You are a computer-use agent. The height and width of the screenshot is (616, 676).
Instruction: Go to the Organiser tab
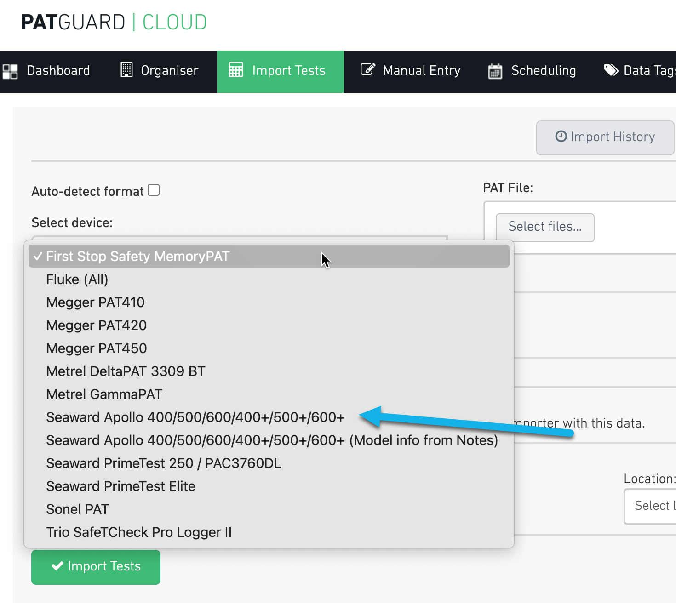[160, 71]
